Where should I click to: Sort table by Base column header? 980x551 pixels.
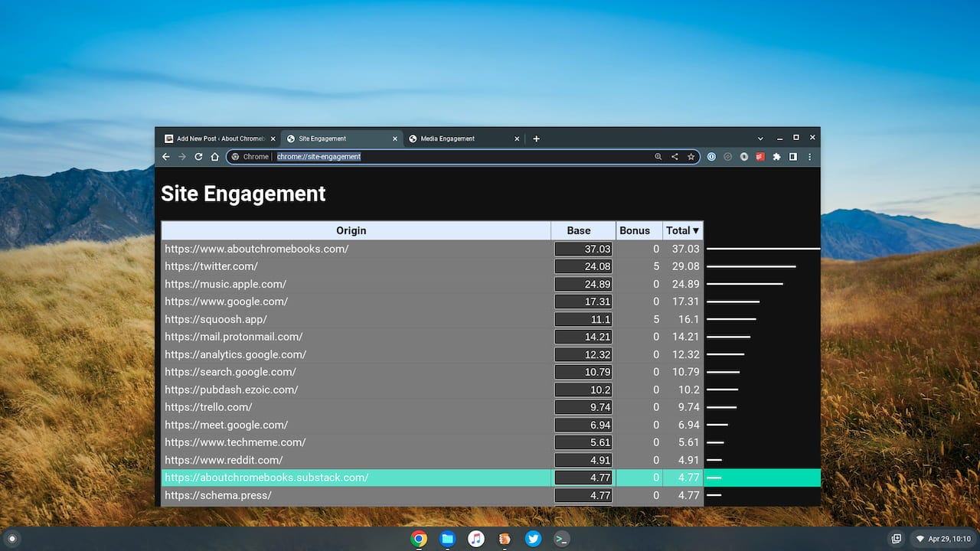click(583, 230)
